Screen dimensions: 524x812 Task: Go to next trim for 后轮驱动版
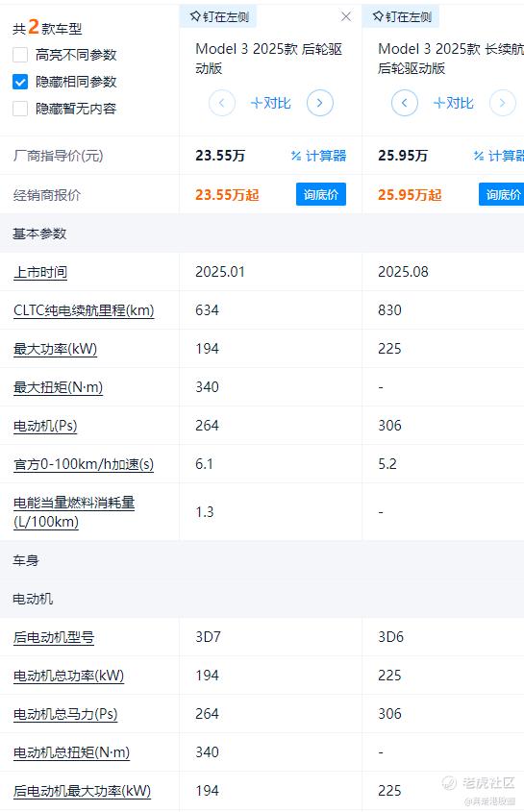click(320, 103)
